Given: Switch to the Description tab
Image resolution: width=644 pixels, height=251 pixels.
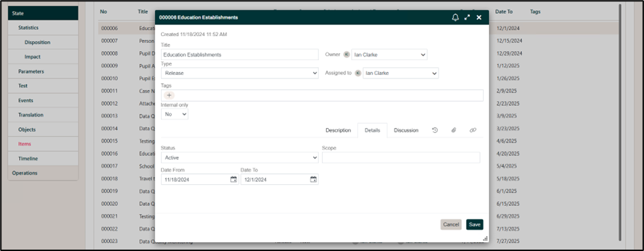Looking at the screenshot, I should click(x=338, y=130).
